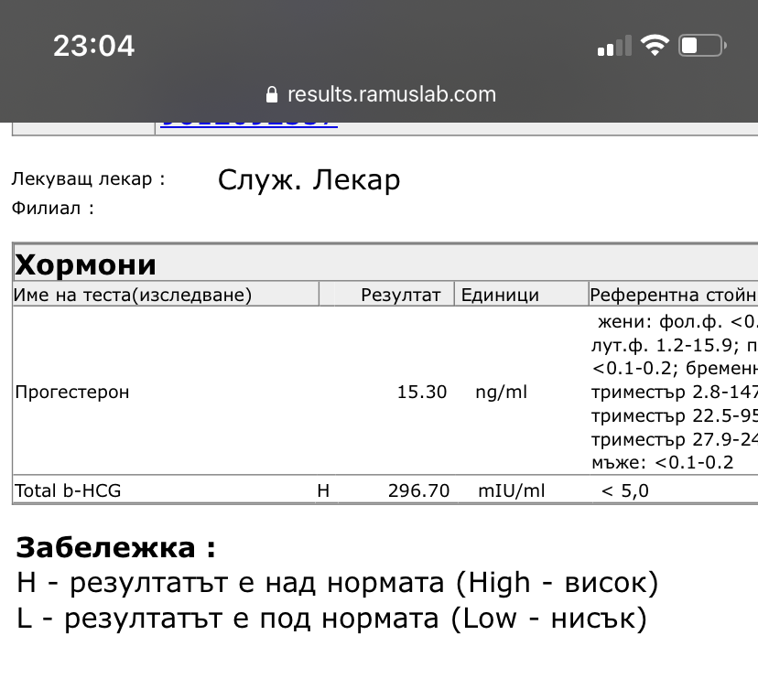Screen dimensions: 758x700
Task: Click the Хормони section header
Action: pyautogui.click(x=86, y=264)
